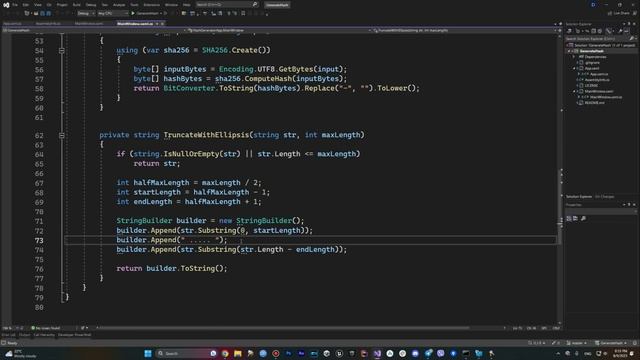Image resolution: width=640 pixels, height=360 pixels.
Task: Collapse the TruncateWithEllipsis method at line 62
Action: pos(62,135)
